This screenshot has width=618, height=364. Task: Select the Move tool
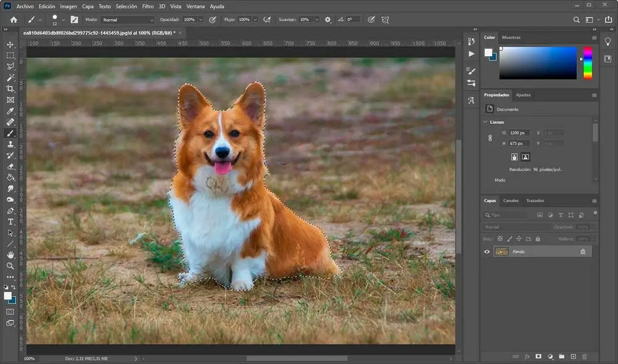click(x=11, y=44)
